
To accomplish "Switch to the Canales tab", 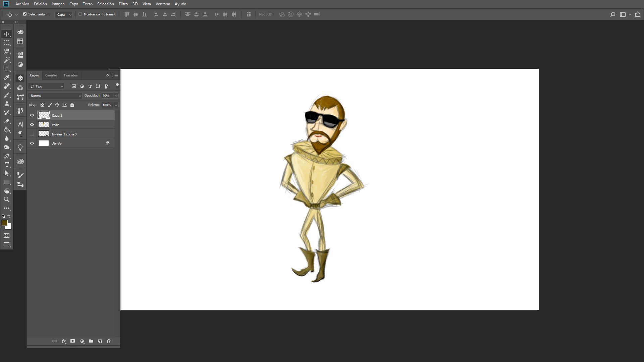I will 51,75.
